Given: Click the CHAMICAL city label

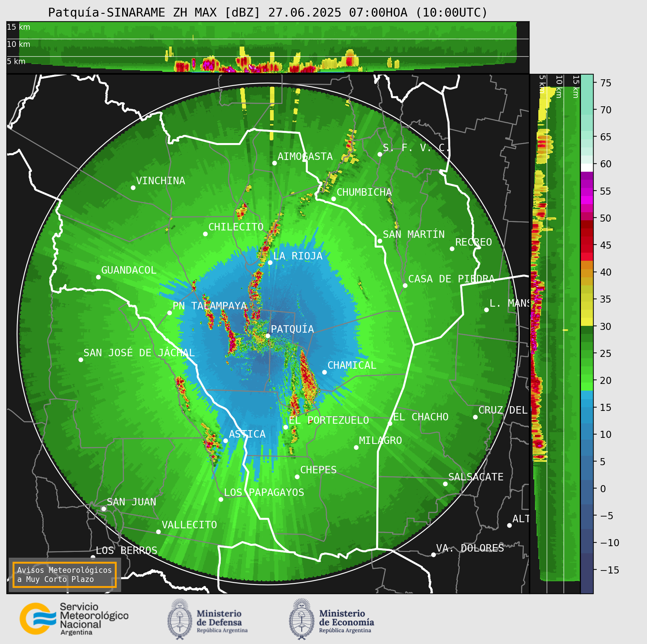Looking at the screenshot, I should 352,365.
